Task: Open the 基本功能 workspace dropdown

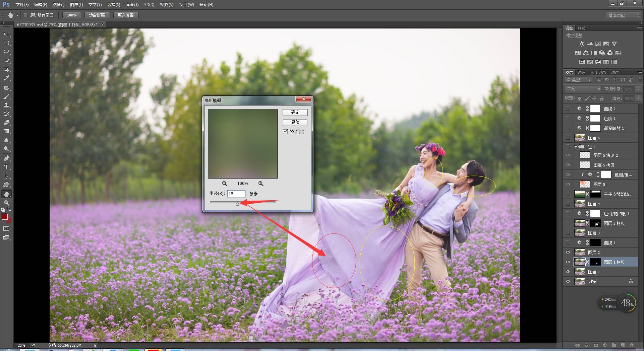Action: (624, 15)
